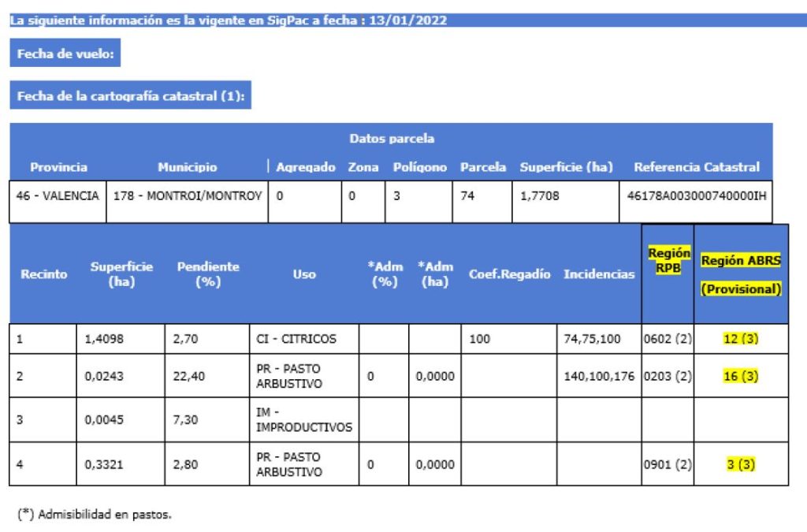This screenshot has height=532, width=807.
Task: Select the recinto number "1" cell
Action: pos(43,339)
